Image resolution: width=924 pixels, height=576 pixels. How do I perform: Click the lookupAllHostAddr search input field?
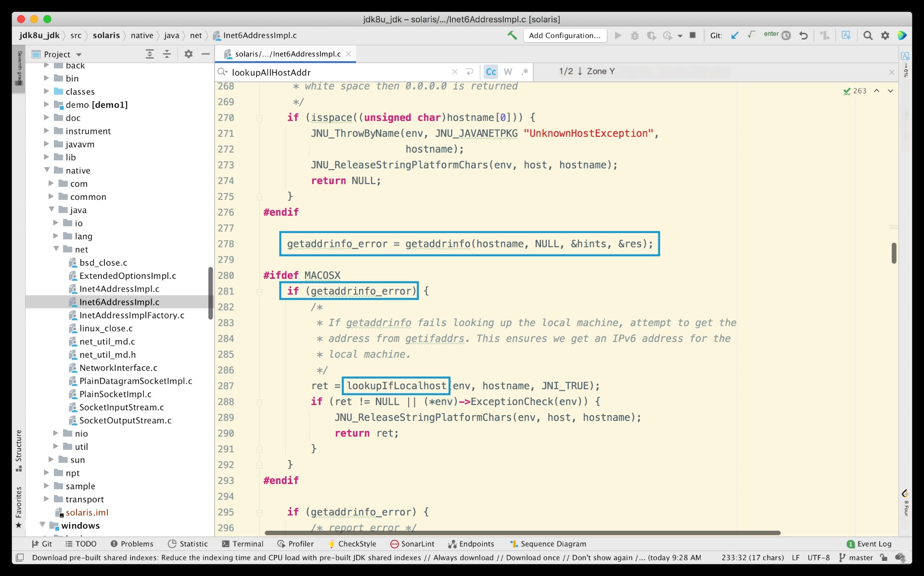pos(339,72)
